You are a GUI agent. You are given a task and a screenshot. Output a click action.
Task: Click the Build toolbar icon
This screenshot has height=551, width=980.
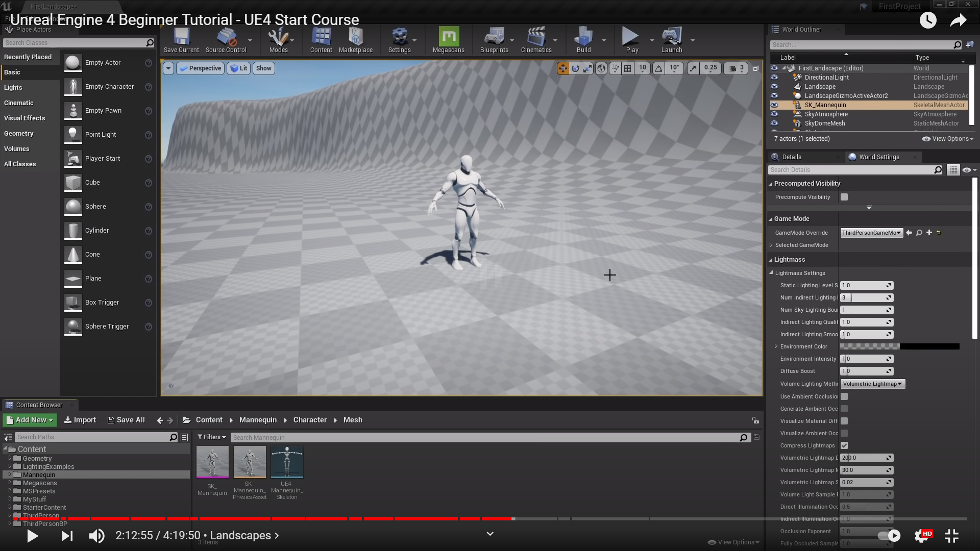tap(583, 40)
